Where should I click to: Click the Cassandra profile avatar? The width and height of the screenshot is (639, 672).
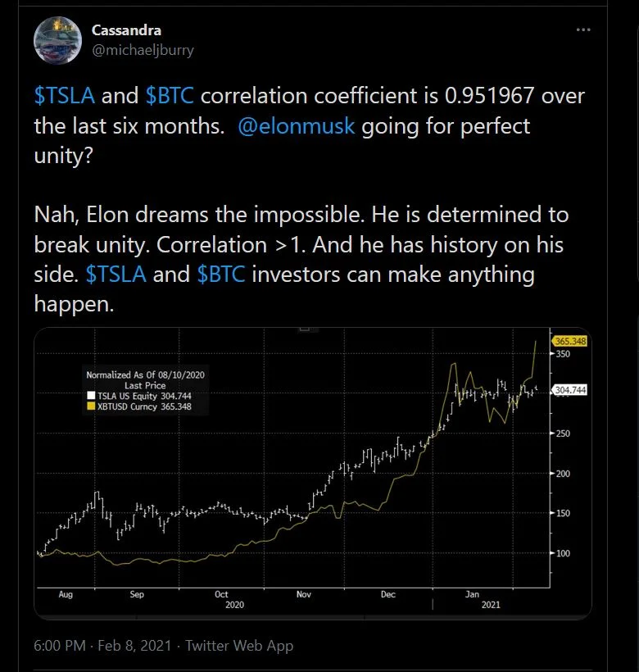[x=58, y=40]
